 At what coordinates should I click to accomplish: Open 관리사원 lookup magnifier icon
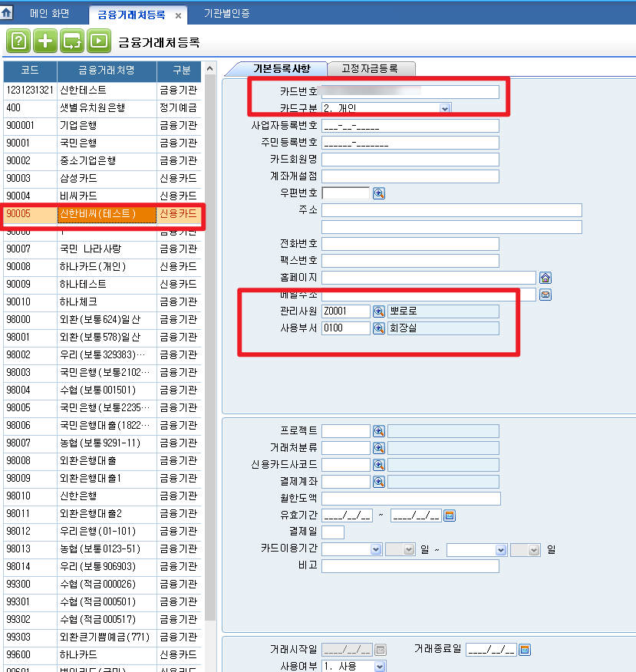coord(378,311)
